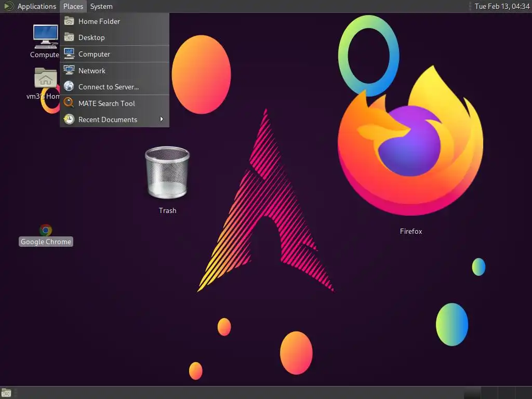
Task: Launch MATE Search Tool
Action: 115,103
